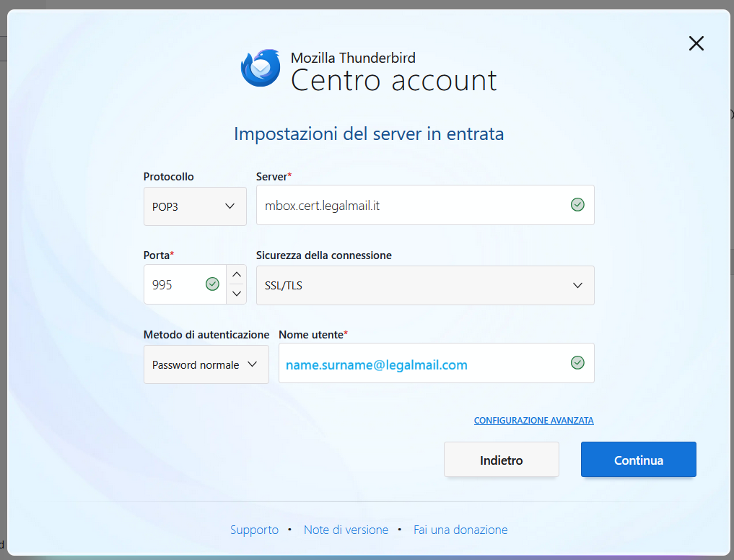Viewport: 734px width, 560px height.
Task: Open Metodo di autenticazione dropdown
Action: click(x=206, y=364)
